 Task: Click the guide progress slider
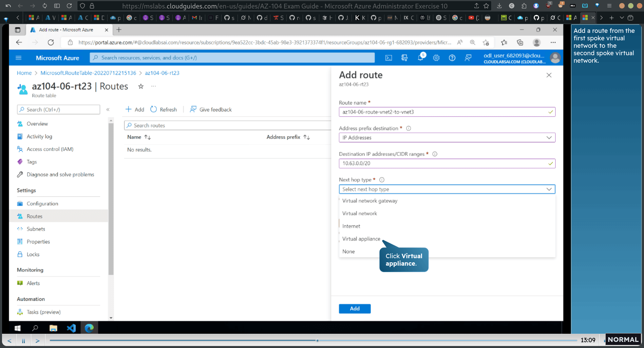[x=313, y=340]
